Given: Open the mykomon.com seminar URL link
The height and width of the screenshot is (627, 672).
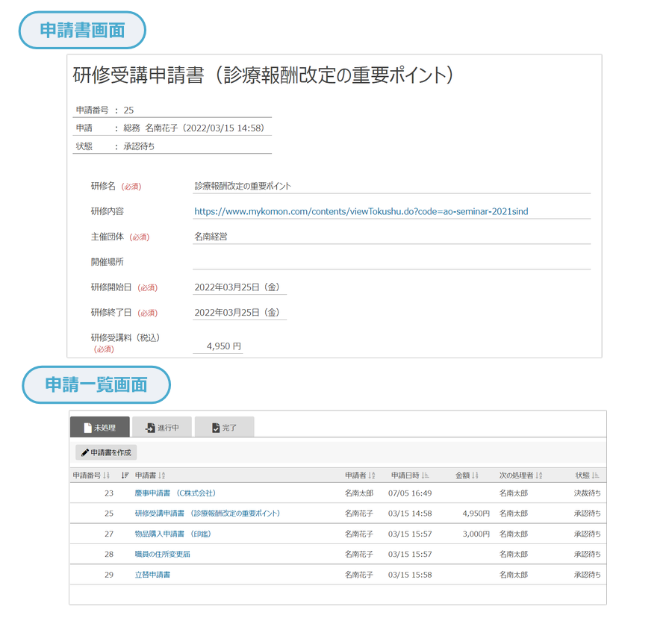Looking at the screenshot, I should [361, 211].
